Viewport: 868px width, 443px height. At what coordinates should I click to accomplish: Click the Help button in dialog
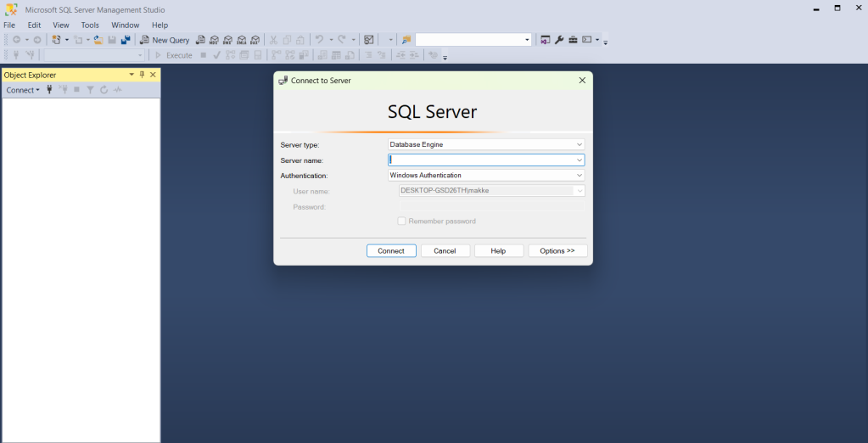coord(498,251)
